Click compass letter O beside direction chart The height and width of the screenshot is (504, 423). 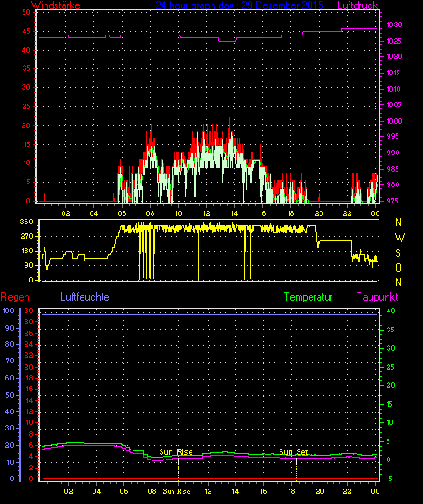(x=398, y=267)
